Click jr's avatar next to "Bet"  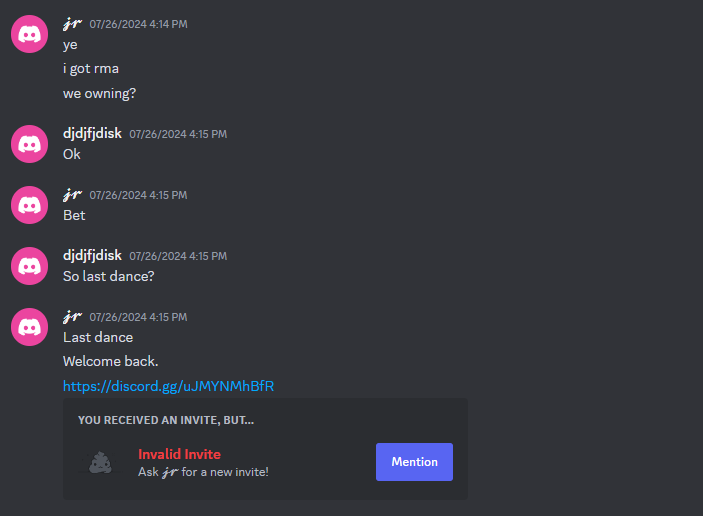tap(30, 205)
